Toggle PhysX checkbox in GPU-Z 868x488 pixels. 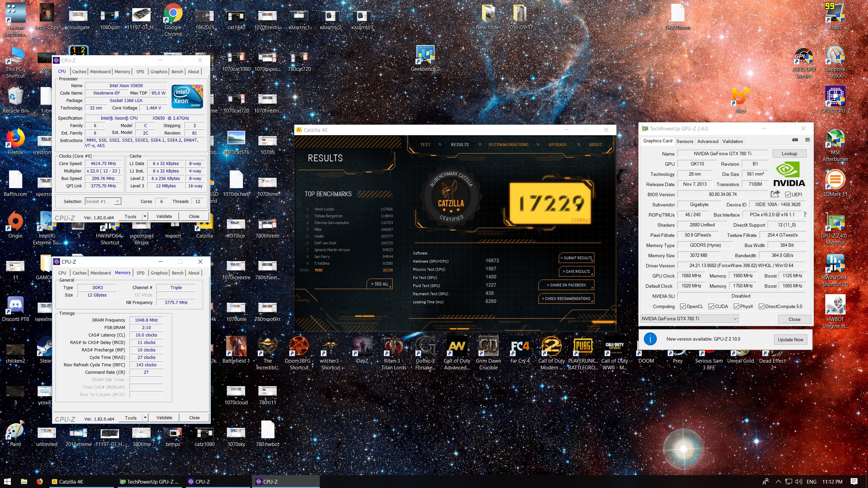pos(736,306)
